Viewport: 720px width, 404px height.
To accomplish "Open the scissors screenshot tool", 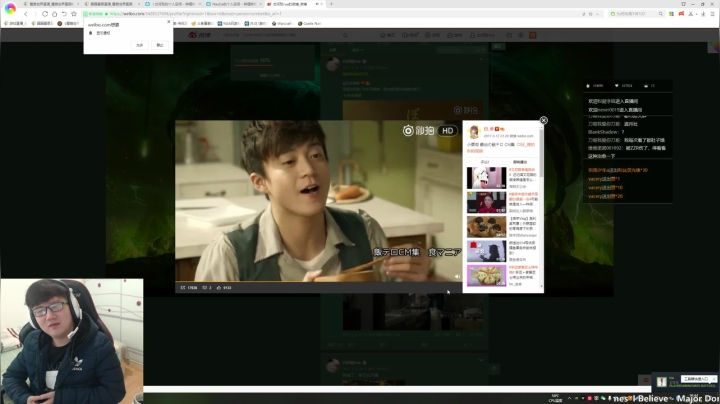I will click(x=691, y=14).
